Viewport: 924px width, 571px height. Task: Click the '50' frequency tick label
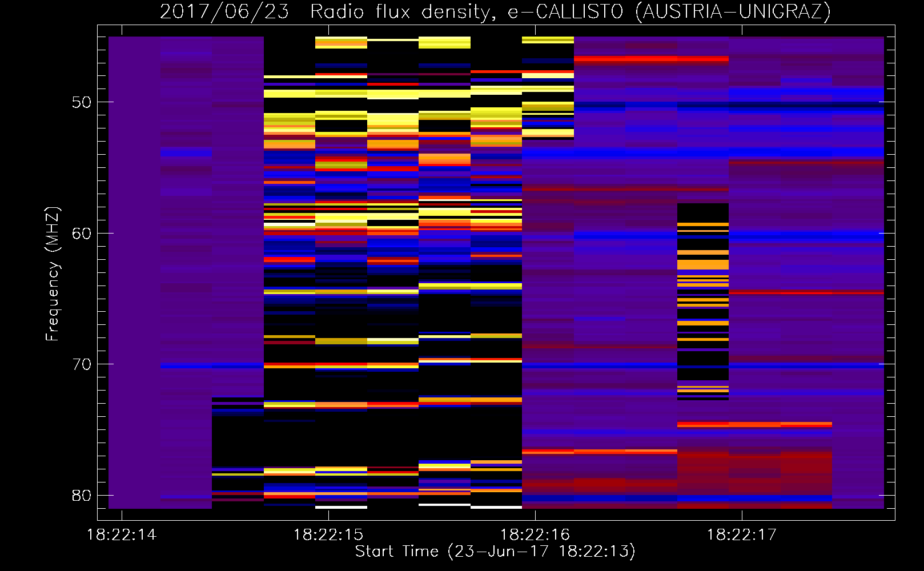82,102
